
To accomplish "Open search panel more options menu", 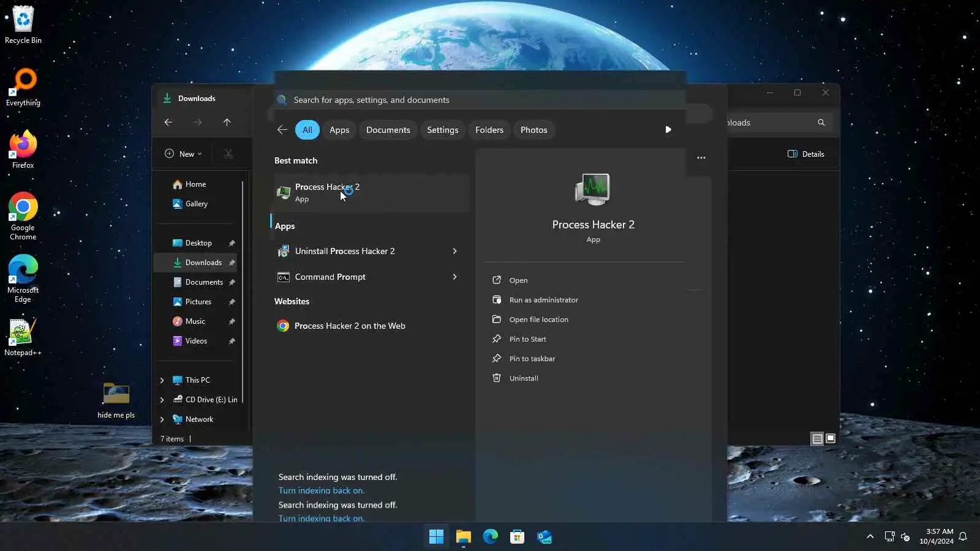I will coord(701,158).
